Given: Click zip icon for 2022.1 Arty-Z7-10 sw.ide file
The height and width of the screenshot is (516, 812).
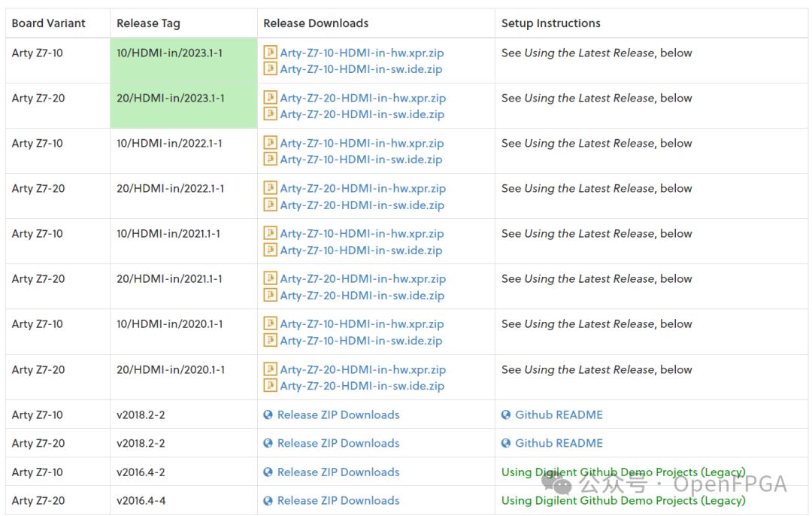Looking at the screenshot, I should point(271,159).
